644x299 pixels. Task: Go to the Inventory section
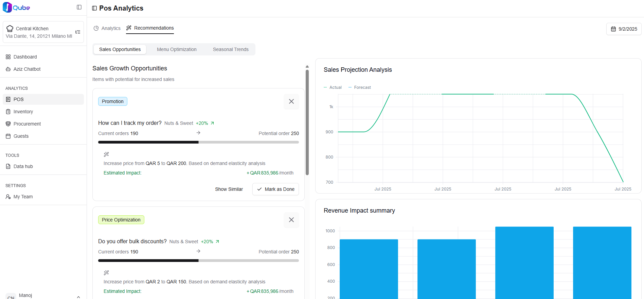coord(43,112)
